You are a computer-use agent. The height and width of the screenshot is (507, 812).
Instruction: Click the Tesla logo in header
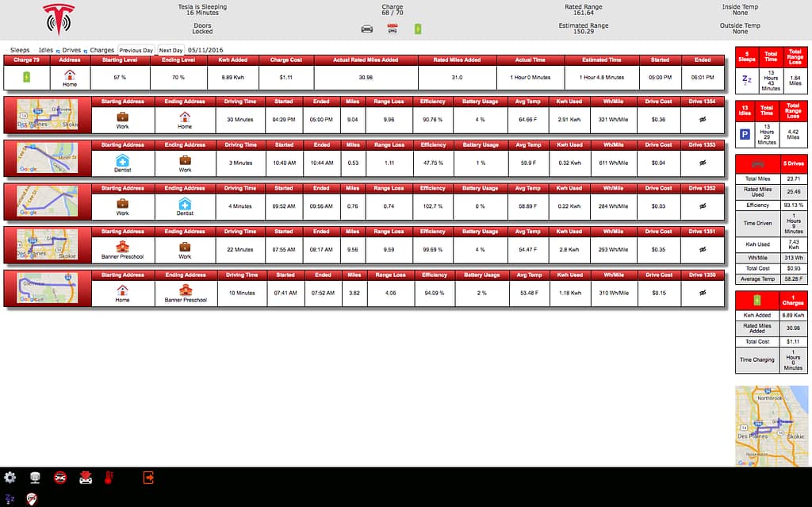pos(58,20)
